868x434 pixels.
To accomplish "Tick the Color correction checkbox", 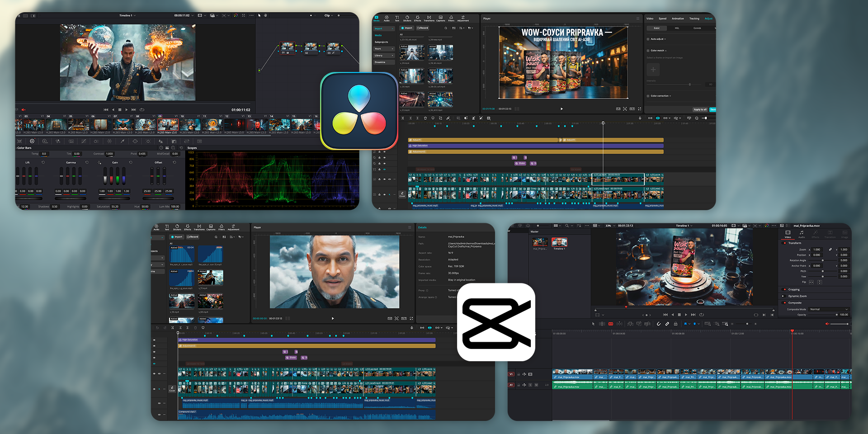I will (x=648, y=96).
